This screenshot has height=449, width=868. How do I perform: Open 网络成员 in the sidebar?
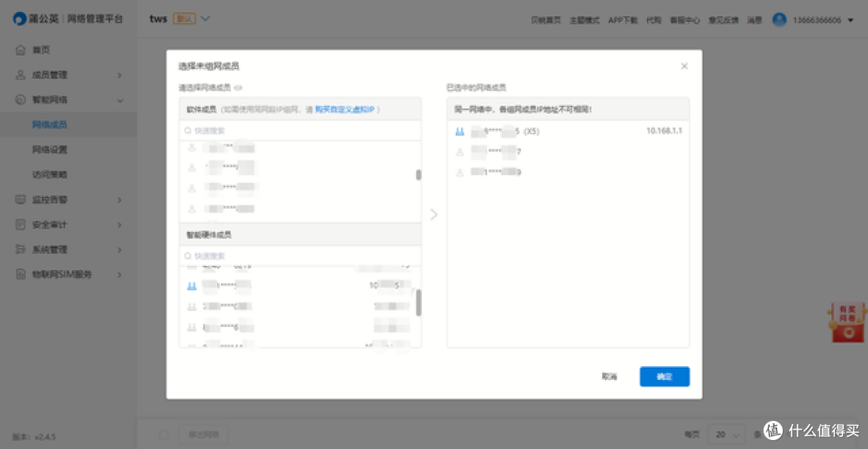pos(50,125)
